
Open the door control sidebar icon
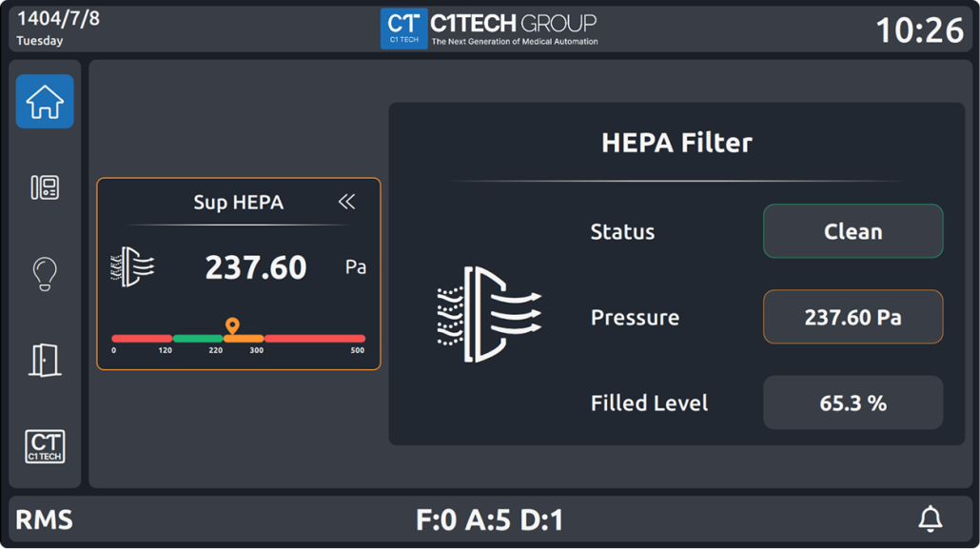(x=45, y=360)
